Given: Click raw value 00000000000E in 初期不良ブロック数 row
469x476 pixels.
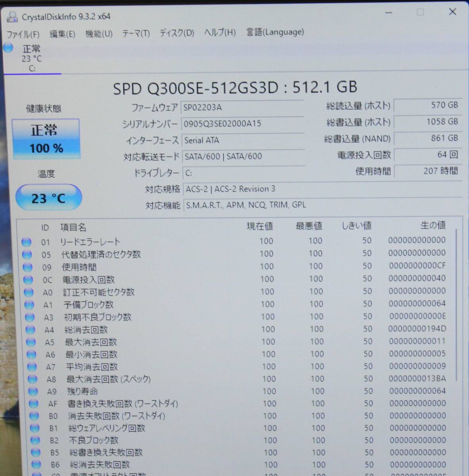Looking at the screenshot, I should (x=418, y=316).
